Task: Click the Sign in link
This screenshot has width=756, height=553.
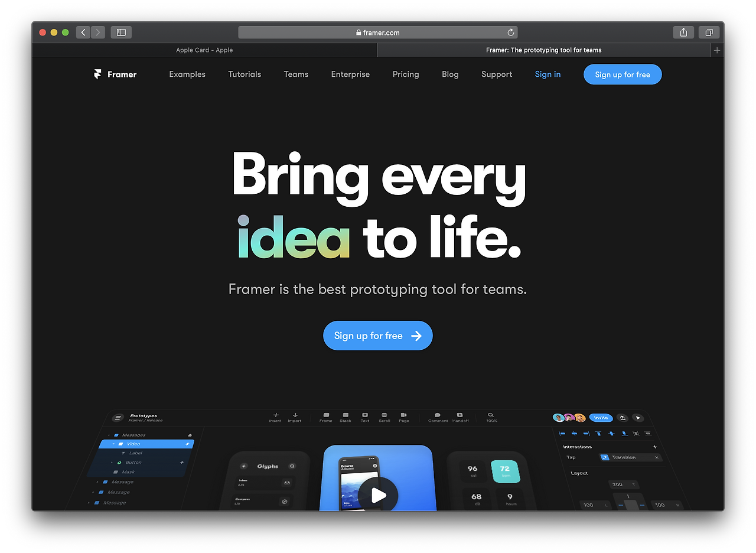Action: [548, 74]
